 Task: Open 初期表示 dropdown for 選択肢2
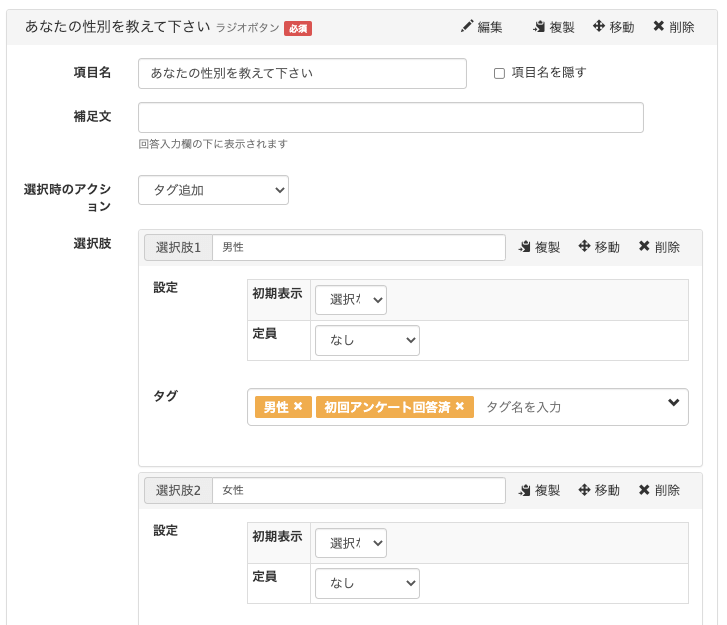point(351,543)
